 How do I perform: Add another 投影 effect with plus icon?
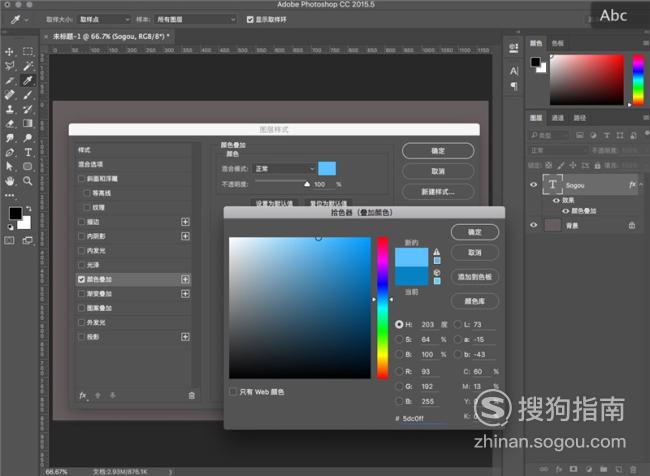(185, 337)
